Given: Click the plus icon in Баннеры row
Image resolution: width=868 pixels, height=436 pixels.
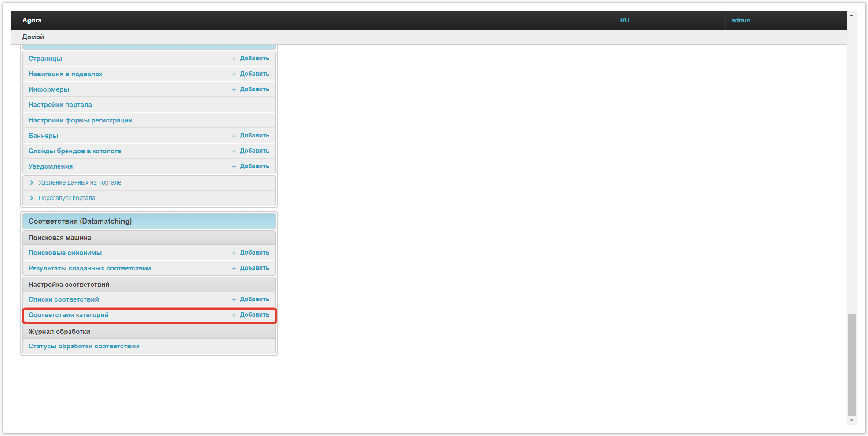Looking at the screenshot, I should click(234, 136).
